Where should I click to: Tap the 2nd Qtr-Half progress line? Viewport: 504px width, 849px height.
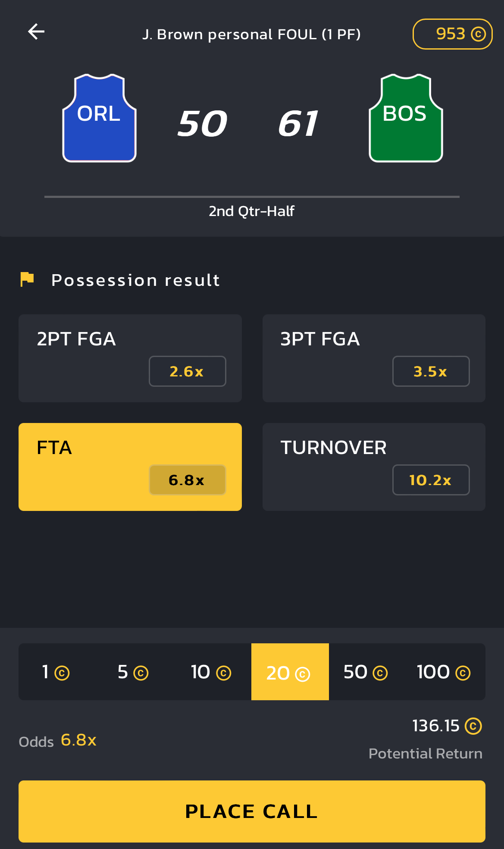[252, 197]
